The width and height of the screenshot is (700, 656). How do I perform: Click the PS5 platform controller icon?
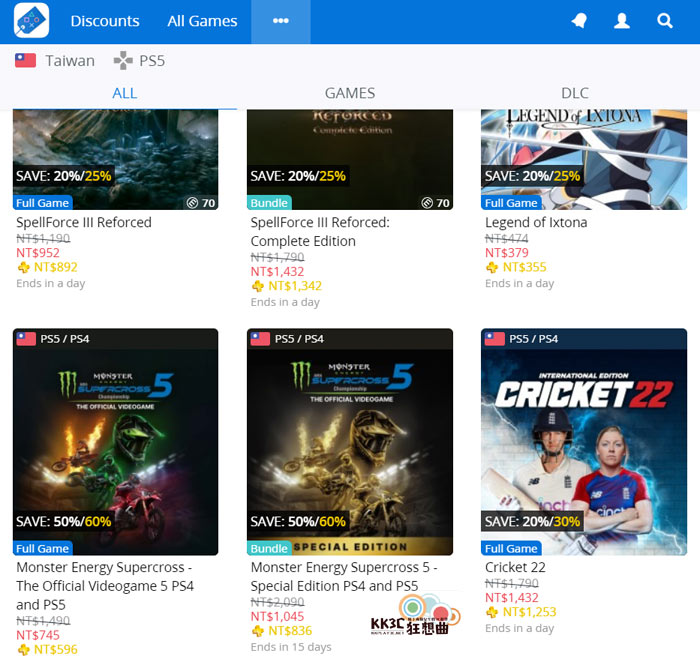(123, 60)
